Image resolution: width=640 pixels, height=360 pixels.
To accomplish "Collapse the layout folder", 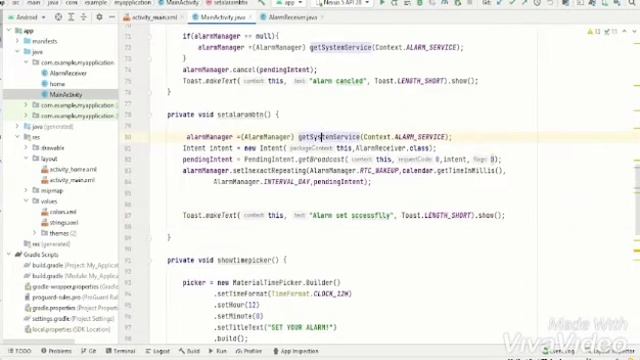I will point(26,158).
